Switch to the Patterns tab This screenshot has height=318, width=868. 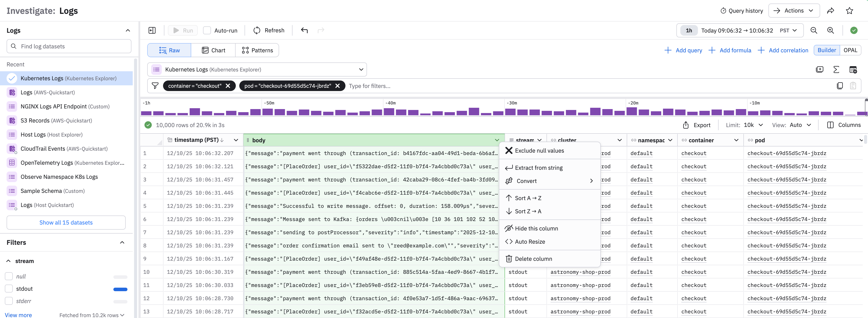pos(257,50)
